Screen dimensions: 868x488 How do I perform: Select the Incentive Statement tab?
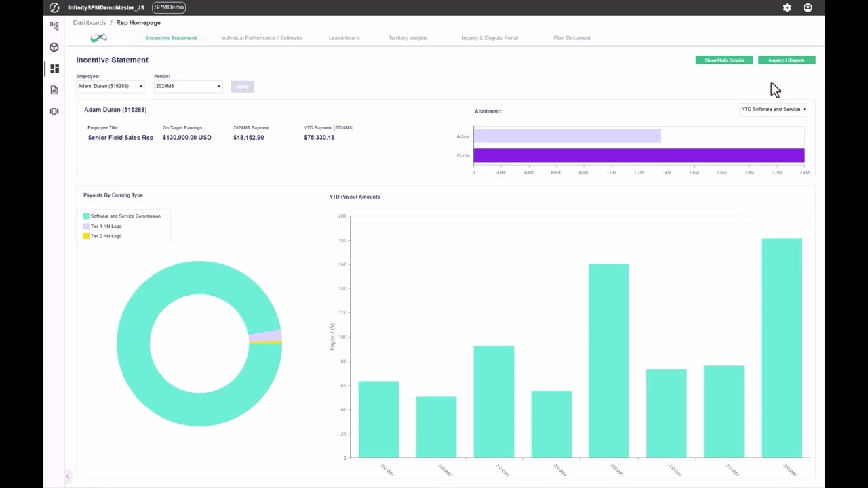click(172, 38)
